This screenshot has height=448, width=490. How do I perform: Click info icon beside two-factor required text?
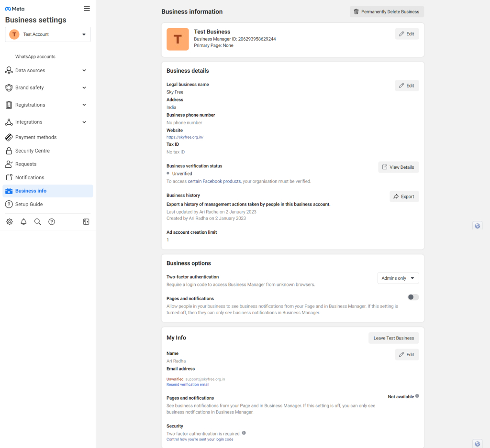244,433
